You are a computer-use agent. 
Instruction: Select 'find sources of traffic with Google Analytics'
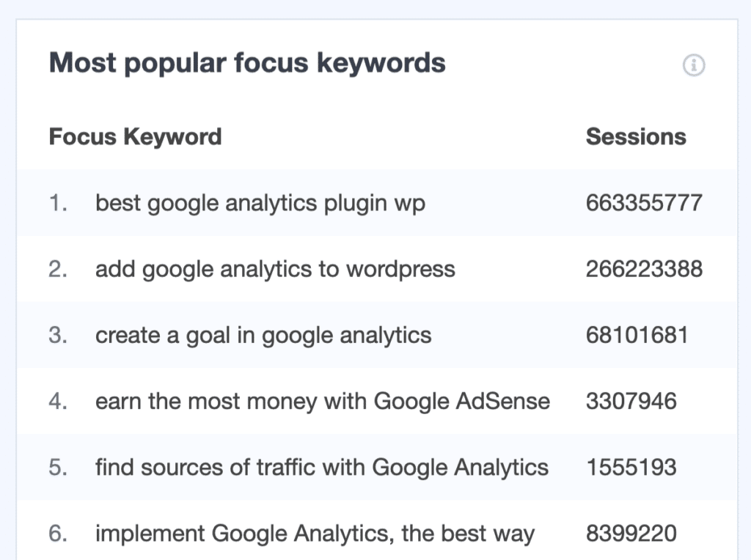(x=321, y=467)
